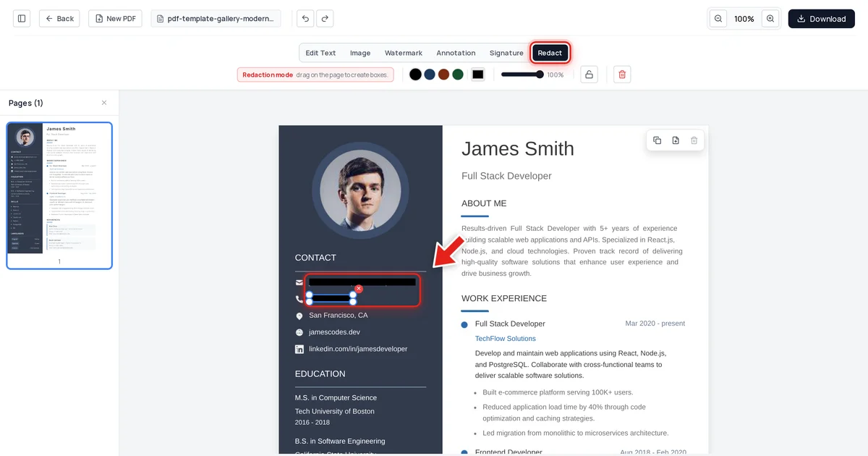Pick the dark green redaction color
Image resolution: width=868 pixels, height=456 pixels.
458,75
